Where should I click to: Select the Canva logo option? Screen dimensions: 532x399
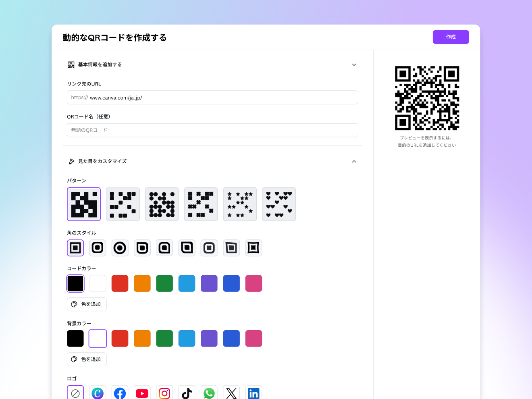[98, 393]
